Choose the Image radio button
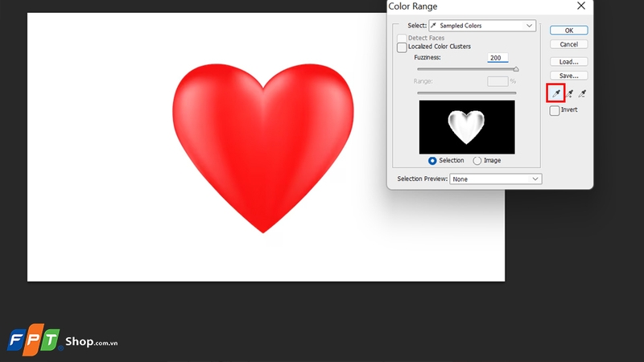The width and height of the screenshot is (644, 362). coord(477,161)
